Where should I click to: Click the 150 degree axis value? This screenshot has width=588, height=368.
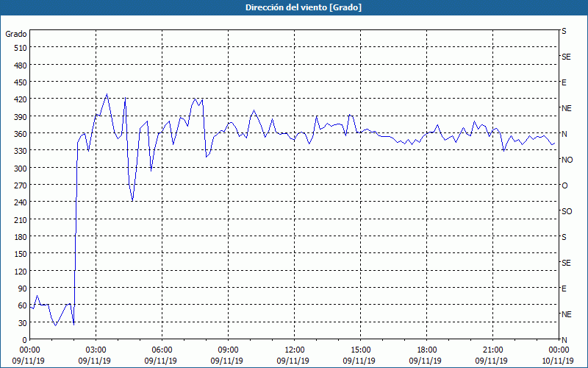pyautogui.click(x=21, y=254)
